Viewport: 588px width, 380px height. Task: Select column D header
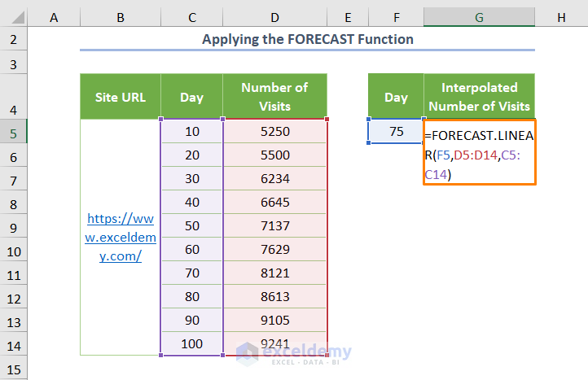[274, 16]
